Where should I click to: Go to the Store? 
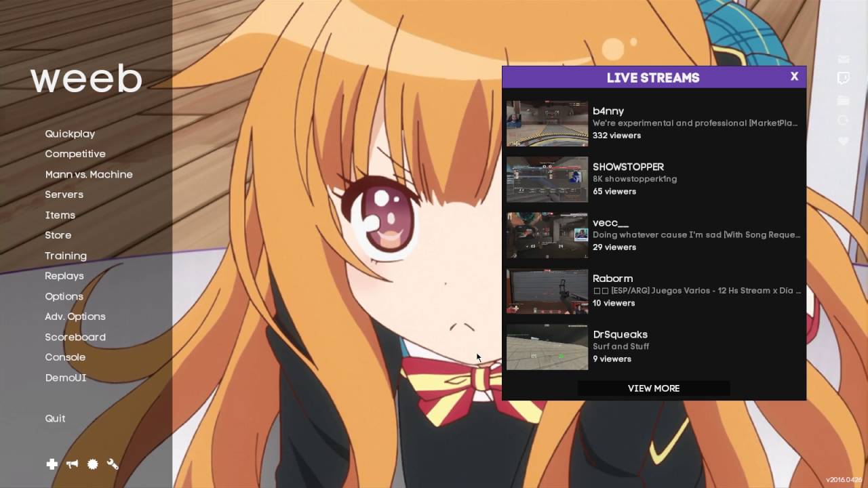point(58,235)
